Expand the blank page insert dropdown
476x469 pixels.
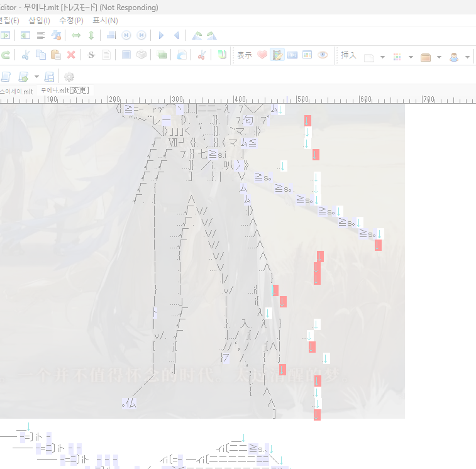click(x=382, y=57)
